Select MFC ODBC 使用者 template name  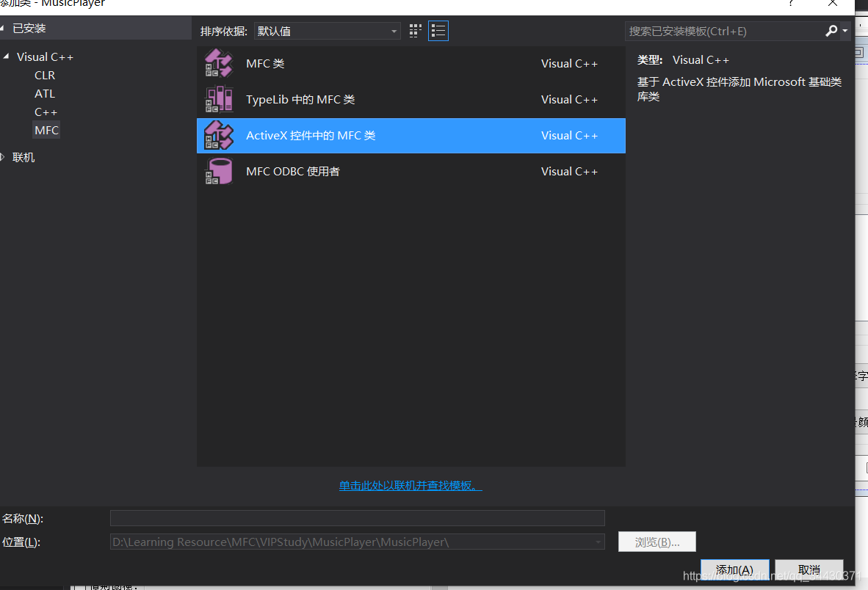(x=293, y=172)
